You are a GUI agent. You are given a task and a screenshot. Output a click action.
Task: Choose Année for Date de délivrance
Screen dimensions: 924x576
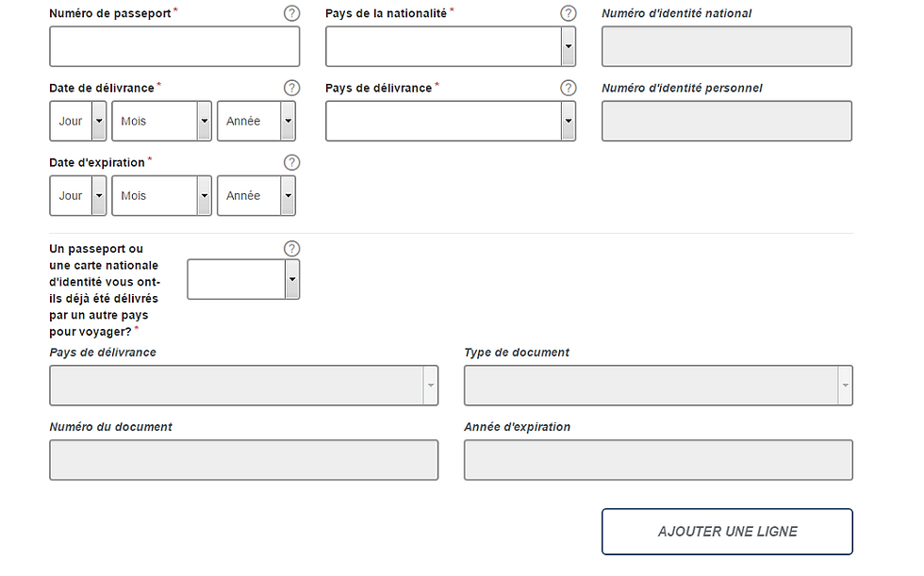(x=256, y=122)
